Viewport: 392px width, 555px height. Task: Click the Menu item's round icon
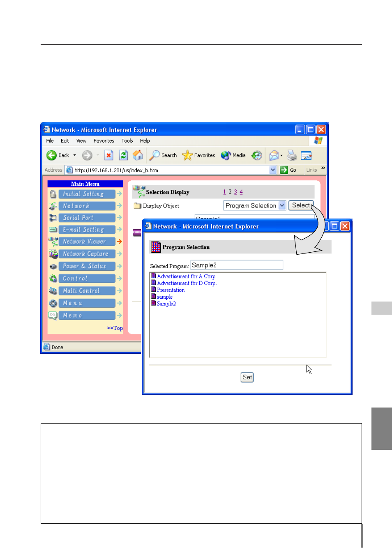(53, 303)
